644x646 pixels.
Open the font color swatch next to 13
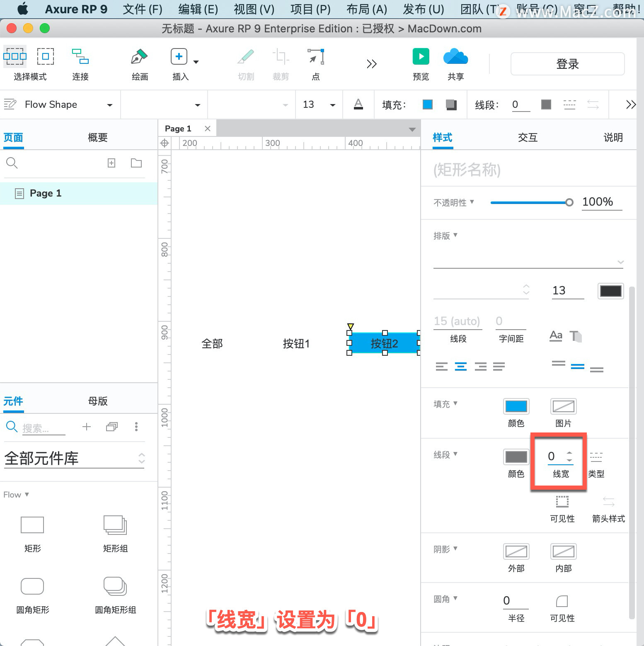click(x=611, y=291)
